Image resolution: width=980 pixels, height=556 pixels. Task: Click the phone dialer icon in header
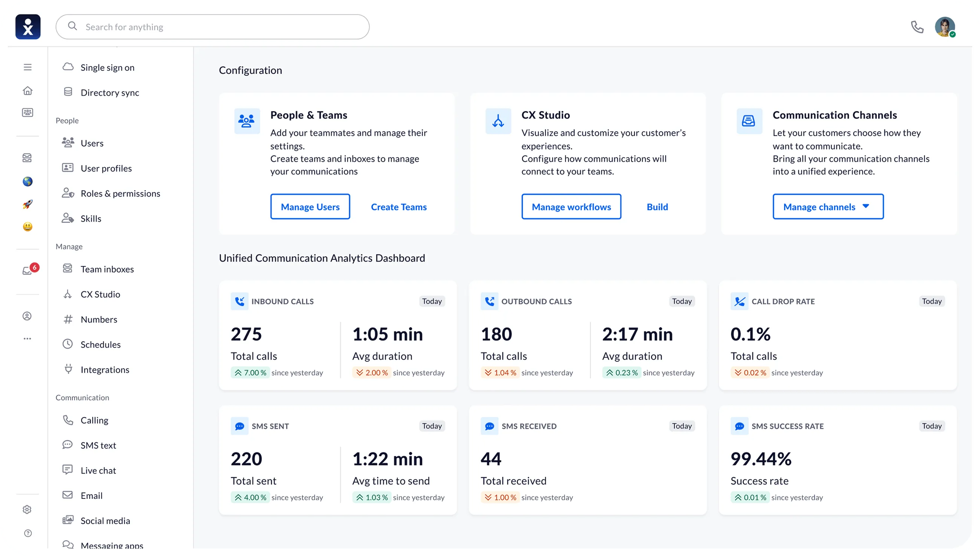pyautogui.click(x=917, y=27)
